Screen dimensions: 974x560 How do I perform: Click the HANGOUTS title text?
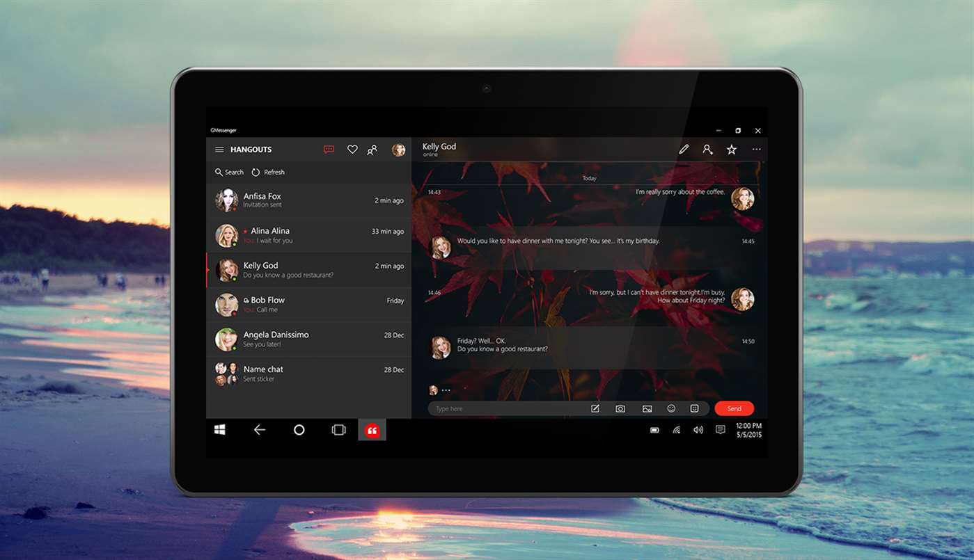click(251, 150)
